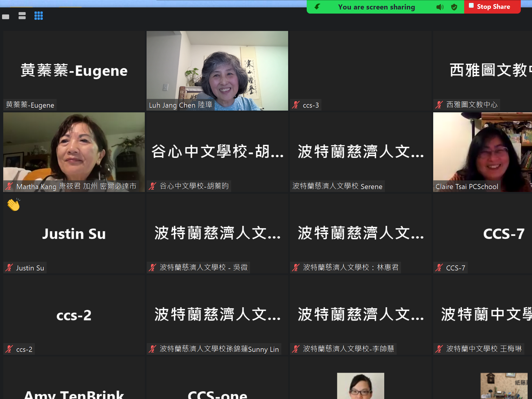
Task: Select Claire Tsai PCSchool video tile
Action: [x=482, y=152]
